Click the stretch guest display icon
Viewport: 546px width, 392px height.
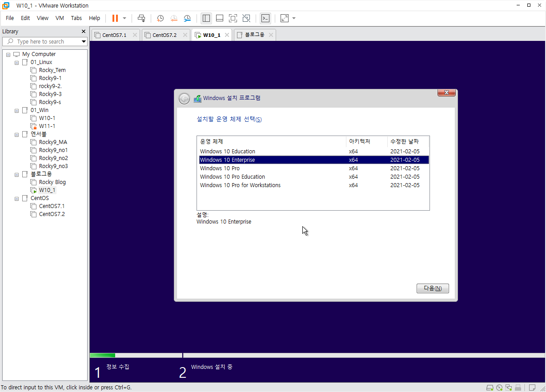coord(285,18)
